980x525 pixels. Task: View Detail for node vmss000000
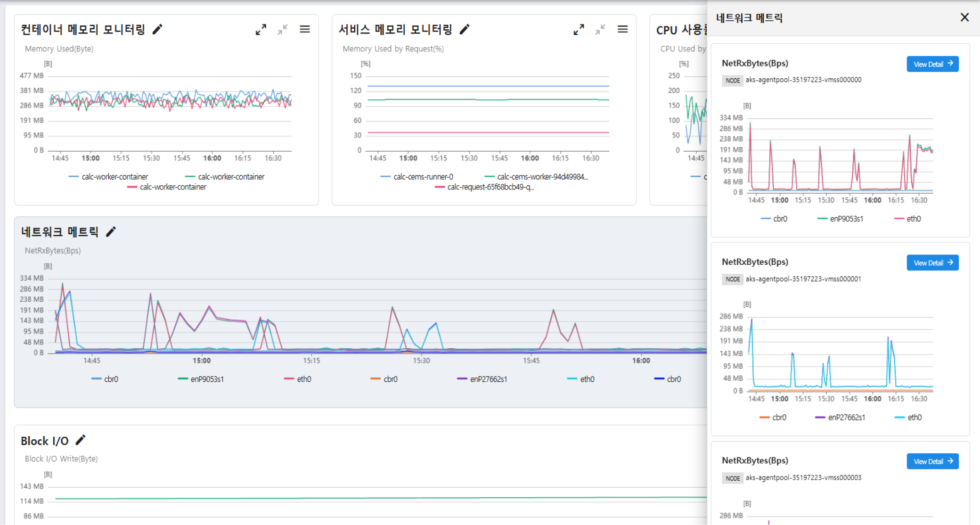coord(932,64)
